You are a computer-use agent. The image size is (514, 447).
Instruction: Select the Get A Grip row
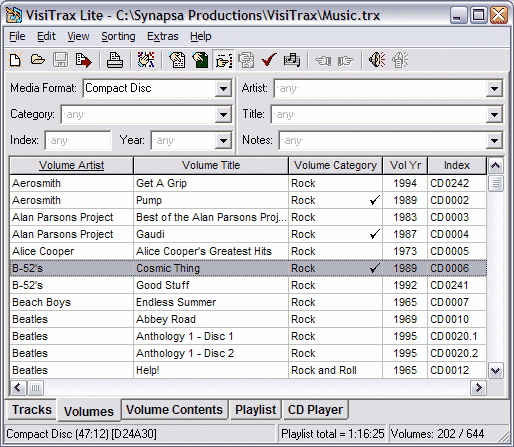[248, 183]
